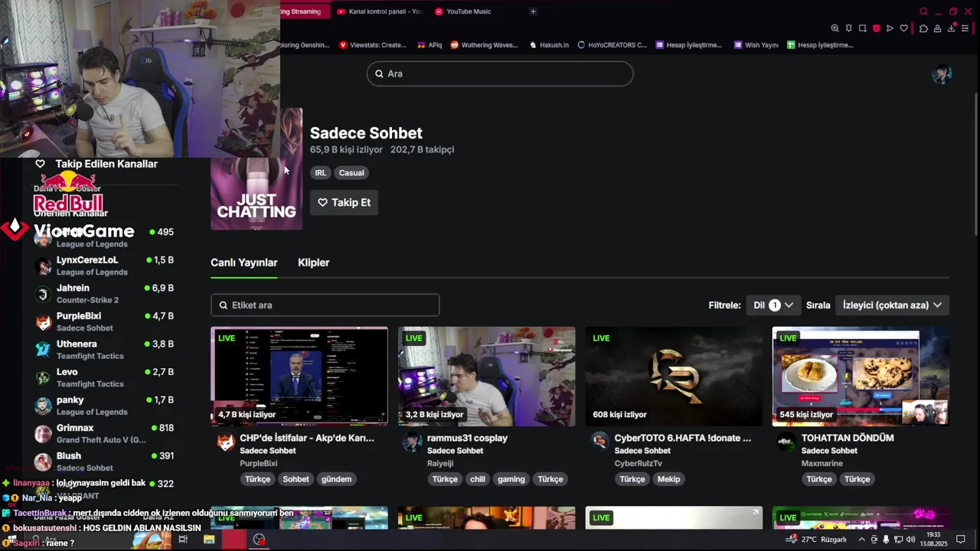
Task: Open the user avatar in page header
Action: point(941,74)
